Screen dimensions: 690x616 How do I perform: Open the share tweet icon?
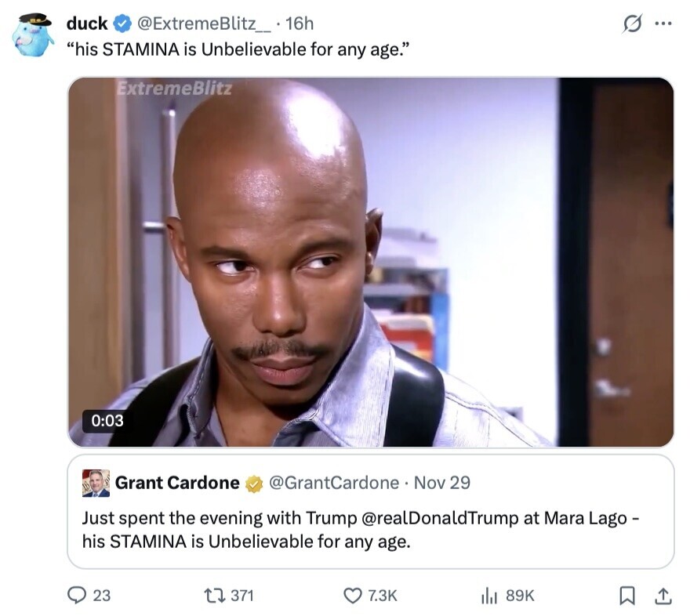(663, 596)
